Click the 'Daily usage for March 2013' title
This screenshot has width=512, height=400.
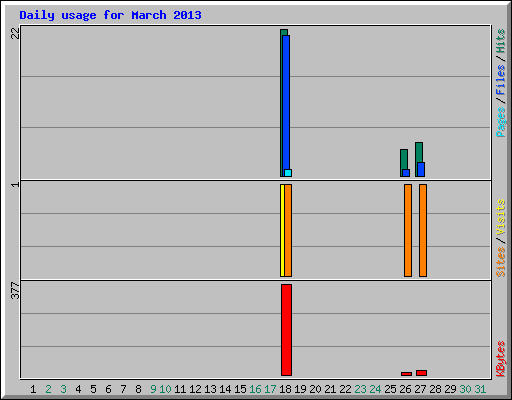[x=110, y=15]
